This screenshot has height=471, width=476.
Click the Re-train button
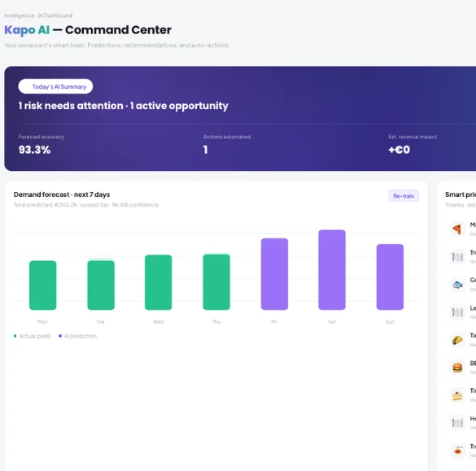(x=404, y=196)
